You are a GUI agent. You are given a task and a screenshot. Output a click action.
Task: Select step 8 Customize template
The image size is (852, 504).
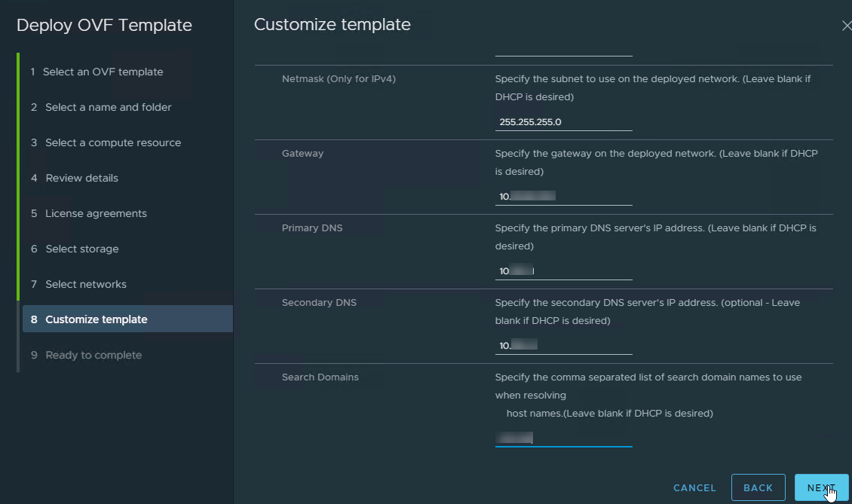96,320
